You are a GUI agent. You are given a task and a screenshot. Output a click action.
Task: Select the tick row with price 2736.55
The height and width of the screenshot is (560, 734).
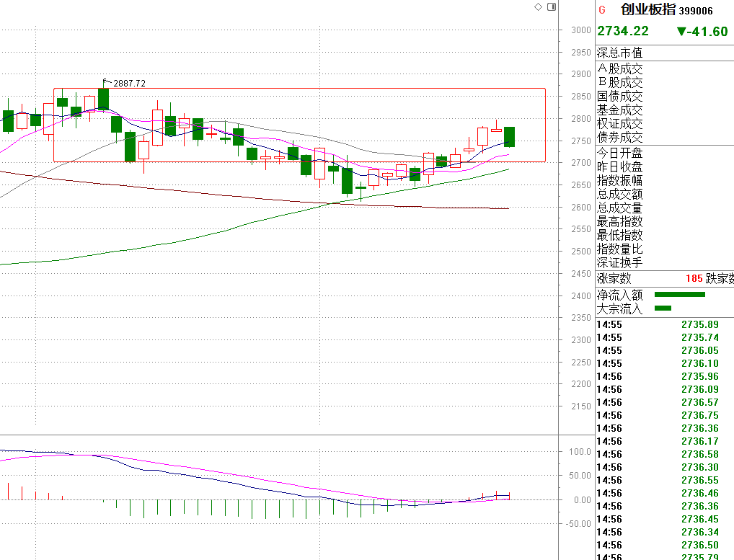(665, 481)
